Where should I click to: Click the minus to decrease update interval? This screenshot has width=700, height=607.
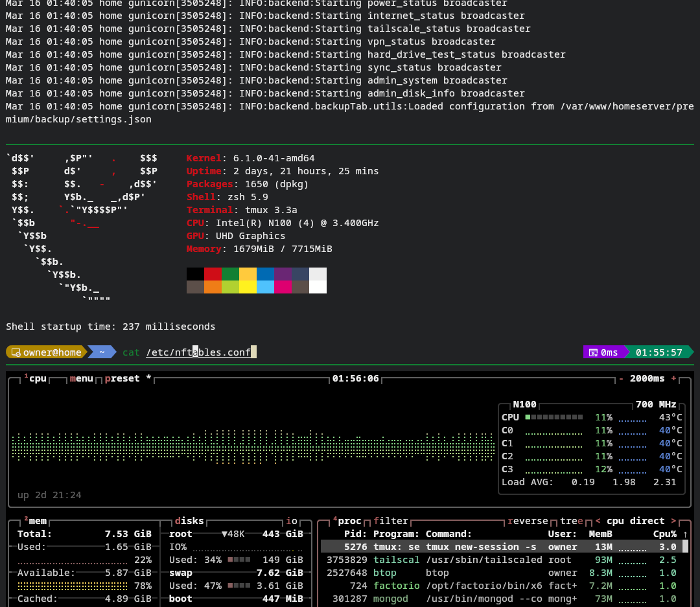(x=621, y=378)
